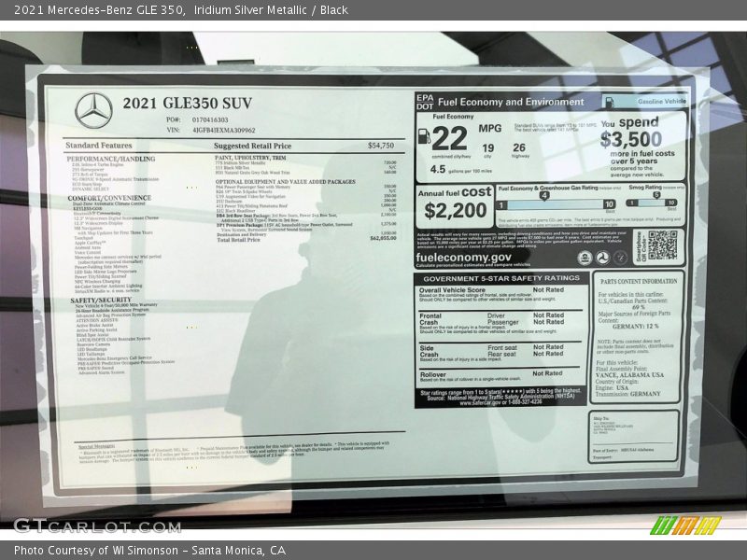The width and height of the screenshot is (747, 560).
Task: Click the Standard Features heading
Action: pyautogui.click(x=99, y=146)
